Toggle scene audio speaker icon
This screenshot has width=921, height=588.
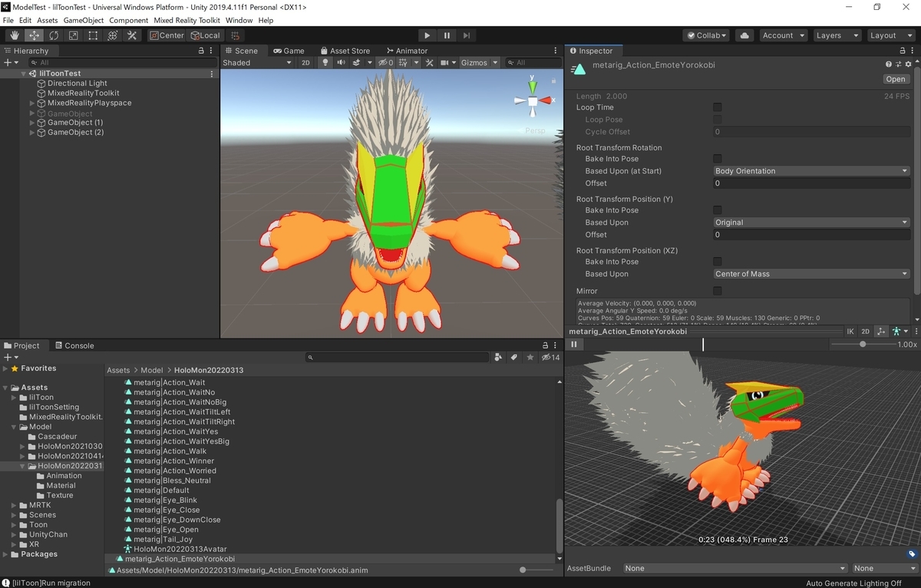tap(341, 63)
